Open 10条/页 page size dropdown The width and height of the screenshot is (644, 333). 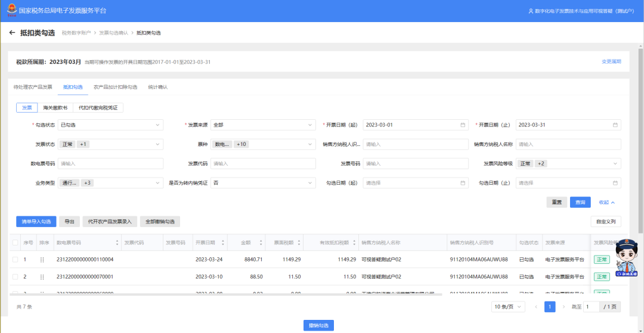pos(509,307)
